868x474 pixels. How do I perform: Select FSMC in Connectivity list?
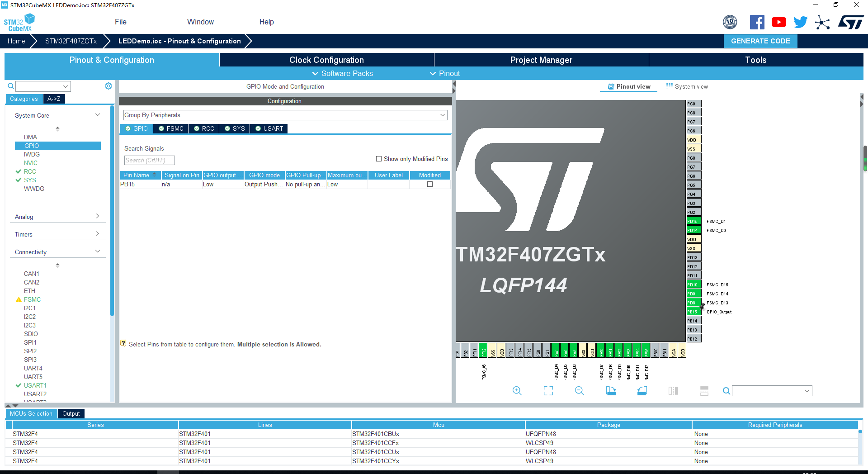coord(32,299)
